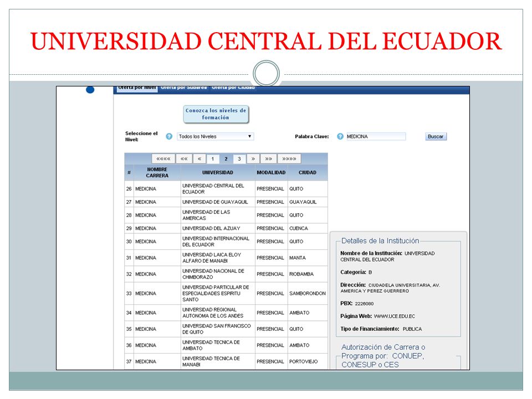532x399 pixels.
Task: Click the PBX number 2226080
Action: [x=364, y=304]
